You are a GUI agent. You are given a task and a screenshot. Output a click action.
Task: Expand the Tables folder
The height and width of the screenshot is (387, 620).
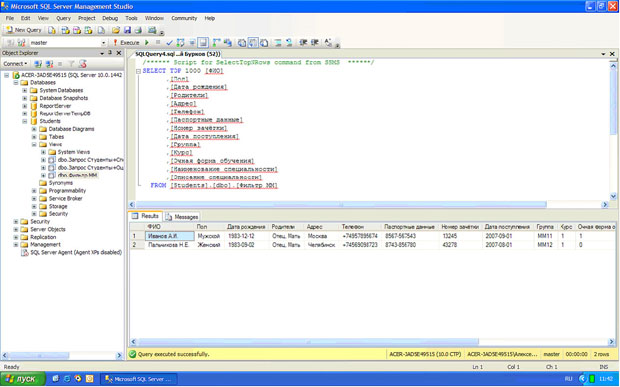[34, 137]
